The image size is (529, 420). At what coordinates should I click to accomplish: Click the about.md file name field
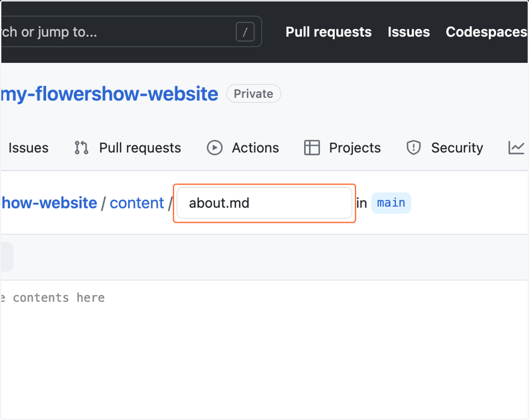coord(264,203)
